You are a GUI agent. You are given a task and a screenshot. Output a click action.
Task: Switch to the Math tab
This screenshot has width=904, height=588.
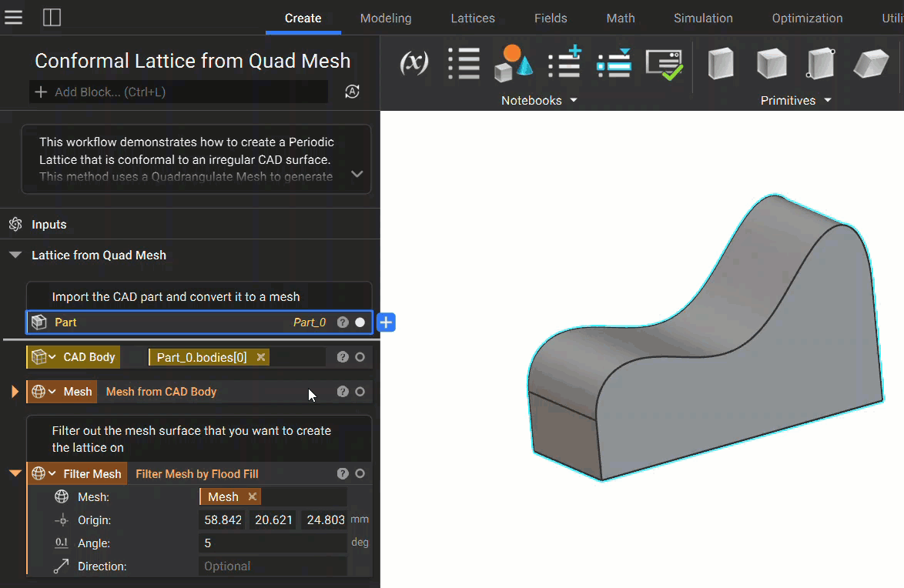pos(621,18)
